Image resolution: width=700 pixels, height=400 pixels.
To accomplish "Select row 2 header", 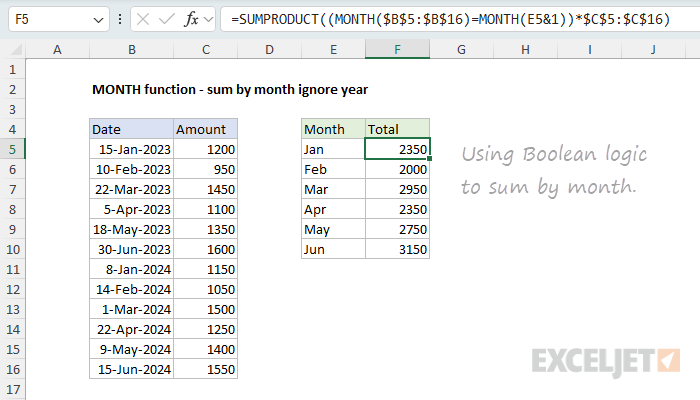I will coord(12,89).
